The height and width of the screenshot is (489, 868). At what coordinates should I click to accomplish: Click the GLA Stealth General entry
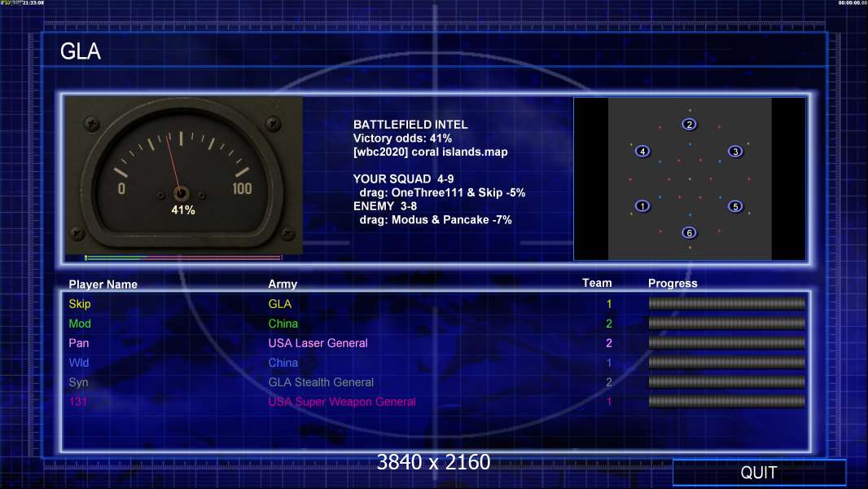coord(321,382)
